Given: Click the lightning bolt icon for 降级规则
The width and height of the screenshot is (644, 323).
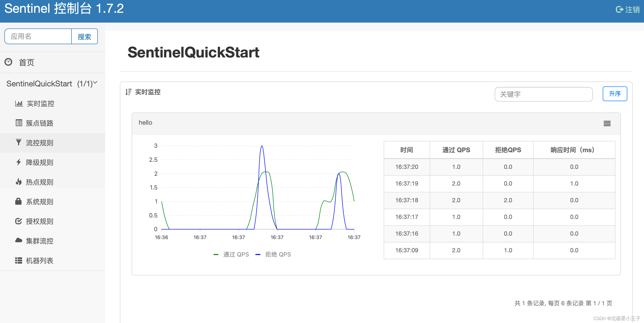Looking at the screenshot, I should [x=18, y=162].
